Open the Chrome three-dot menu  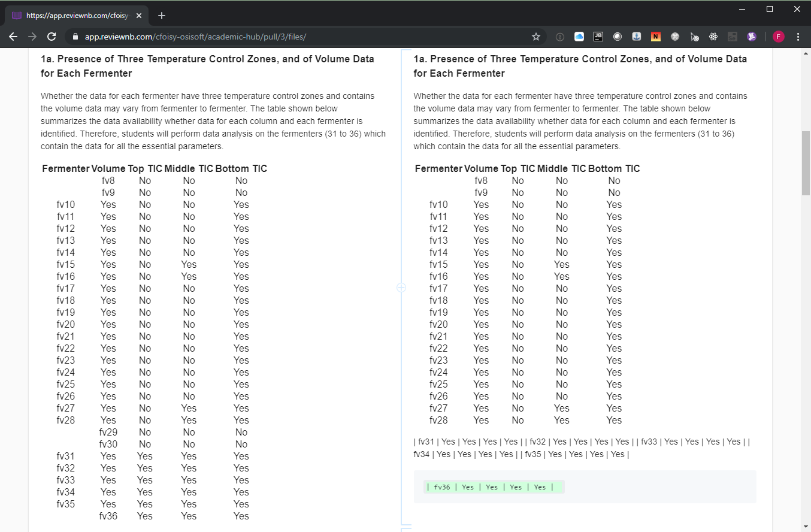pos(798,37)
